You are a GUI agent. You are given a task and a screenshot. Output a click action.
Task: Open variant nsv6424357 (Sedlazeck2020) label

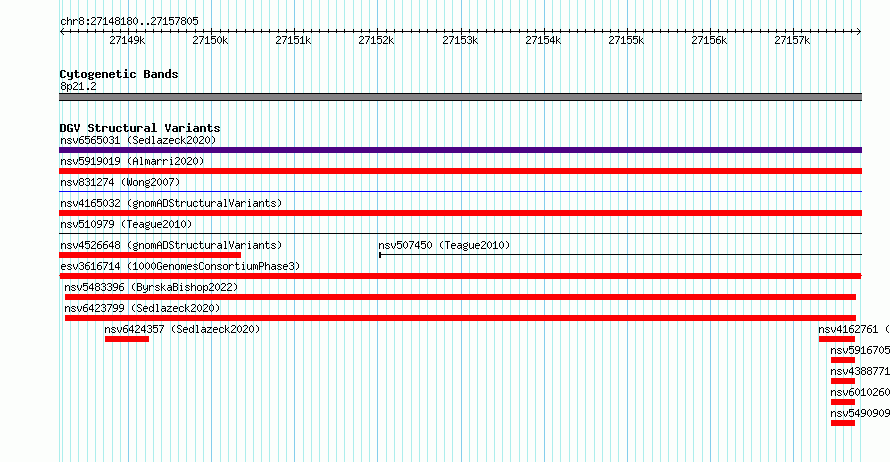pos(182,329)
